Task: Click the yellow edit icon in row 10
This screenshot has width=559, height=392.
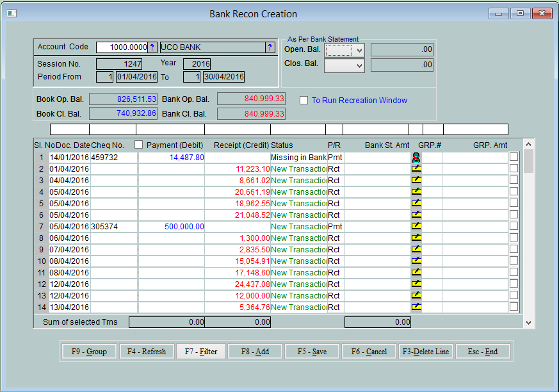Action: [x=416, y=261]
